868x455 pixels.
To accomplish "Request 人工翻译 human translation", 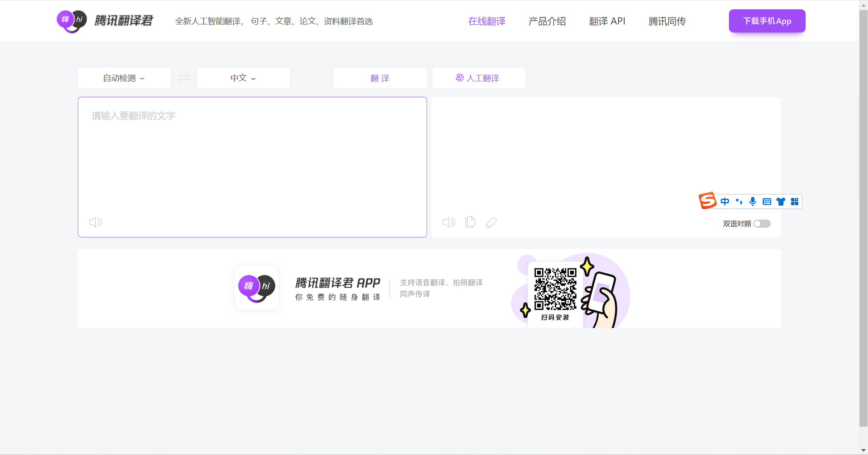I will click(478, 78).
